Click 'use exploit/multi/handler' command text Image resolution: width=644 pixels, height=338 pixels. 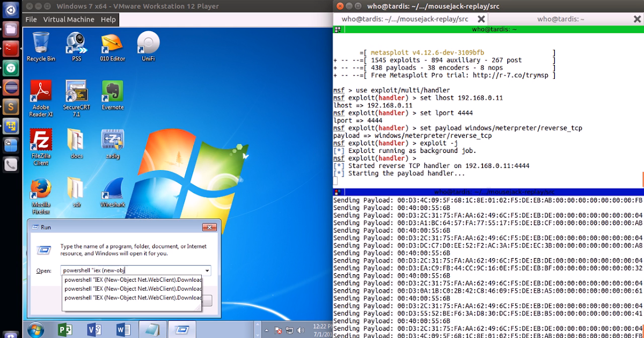[401, 91]
